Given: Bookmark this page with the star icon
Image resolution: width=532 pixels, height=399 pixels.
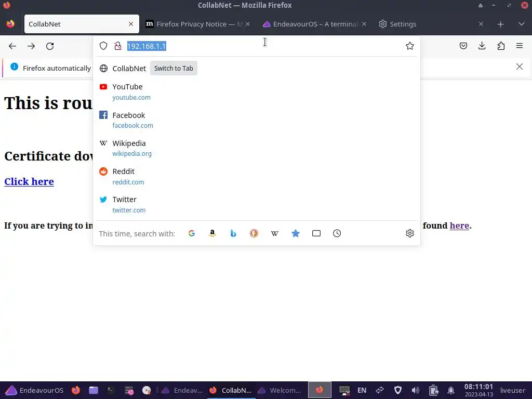Looking at the screenshot, I should pos(410,46).
